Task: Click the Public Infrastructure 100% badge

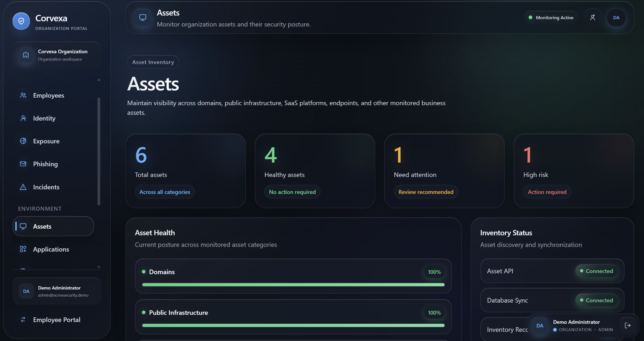Action: [434, 313]
